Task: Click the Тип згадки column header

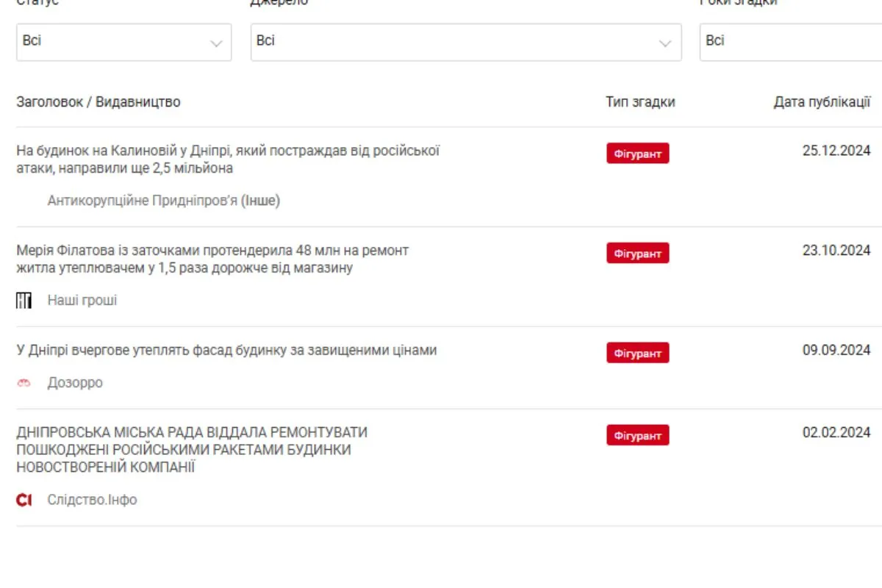Action: [640, 102]
